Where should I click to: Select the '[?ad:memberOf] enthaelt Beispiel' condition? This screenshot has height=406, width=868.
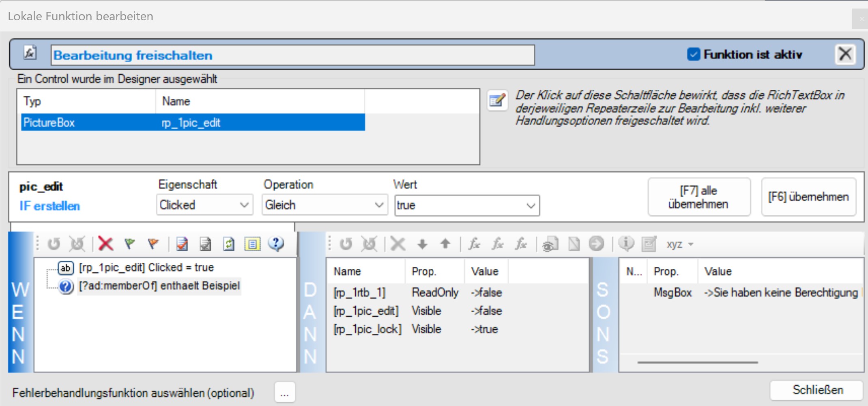coord(159,286)
